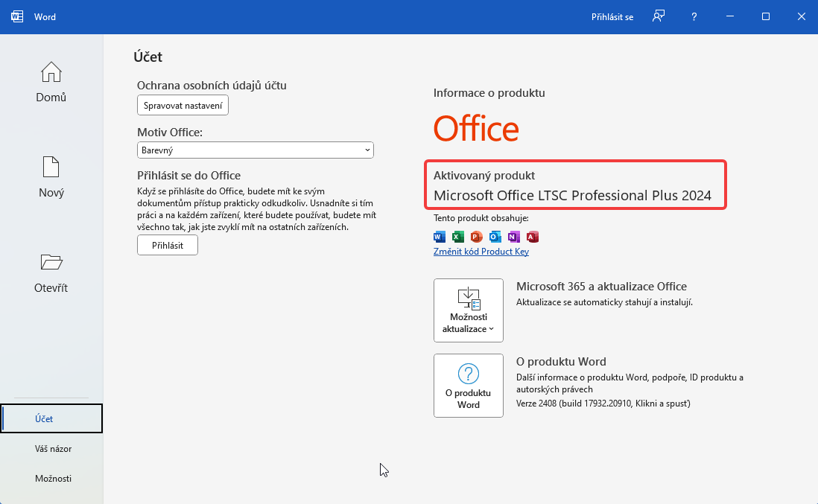Click the Verze 2408 build text
This screenshot has width=818, height=504.
point(603,403)
